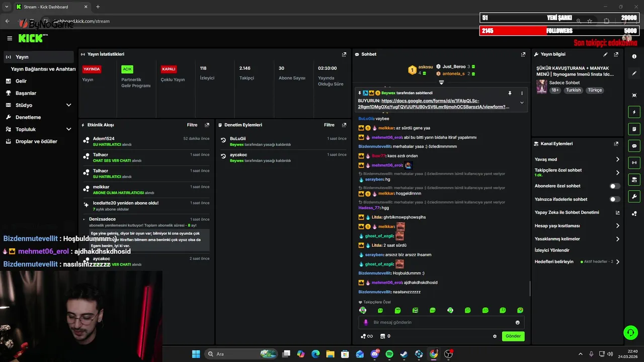Open chat settings gear beside Gönder
Image resolution: width=644 pixels, height=362 pixels.
495,336
